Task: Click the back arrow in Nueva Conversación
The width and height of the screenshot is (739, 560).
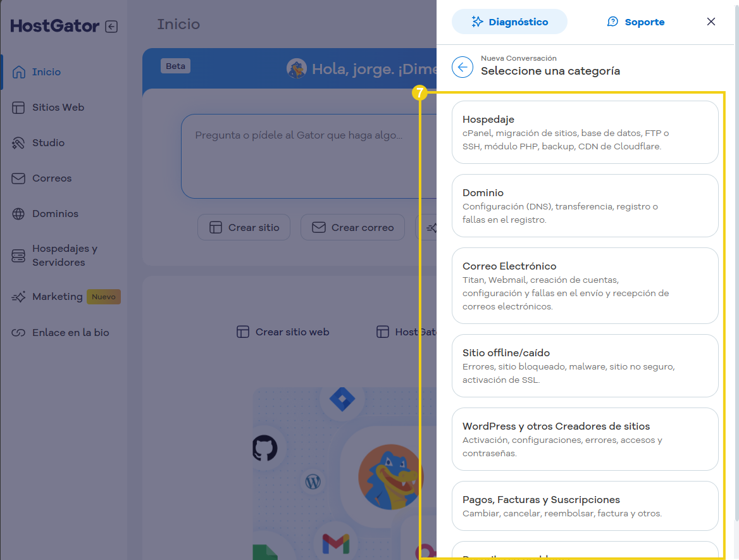Action: (x=463, y=66)
